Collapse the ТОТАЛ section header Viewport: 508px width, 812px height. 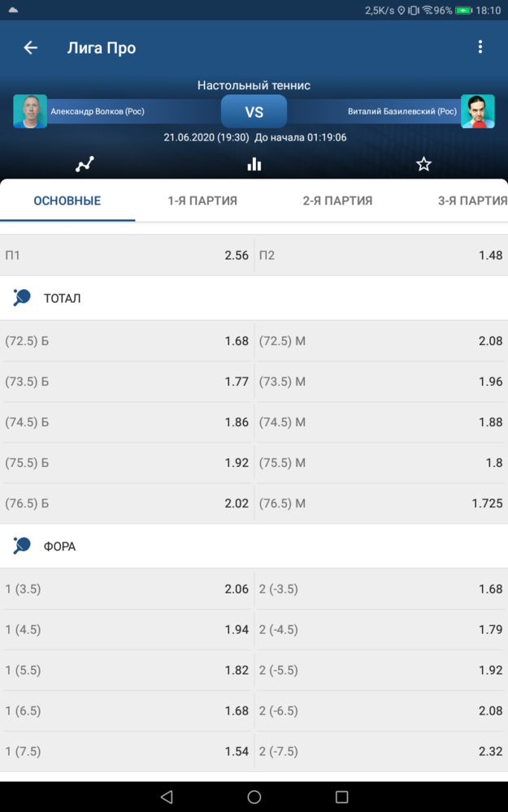click(x=254, y=298)
